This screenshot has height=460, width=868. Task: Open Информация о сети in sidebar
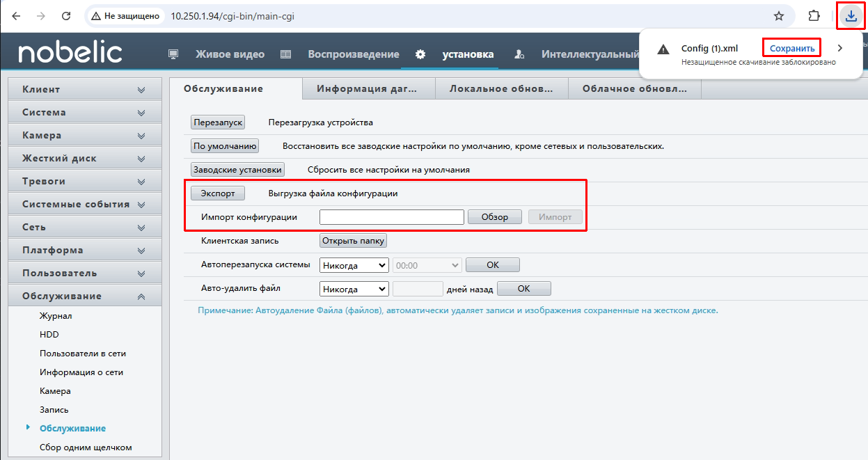click(x=81, y=372)
